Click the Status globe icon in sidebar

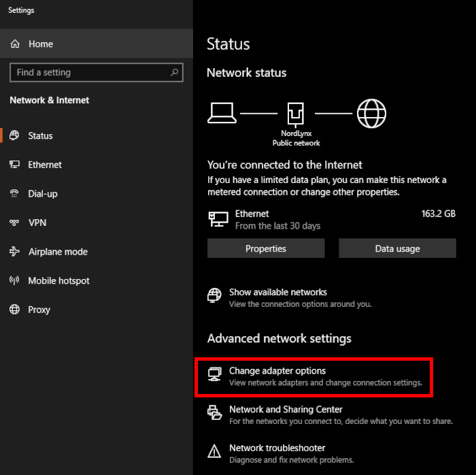pos(14,135)
